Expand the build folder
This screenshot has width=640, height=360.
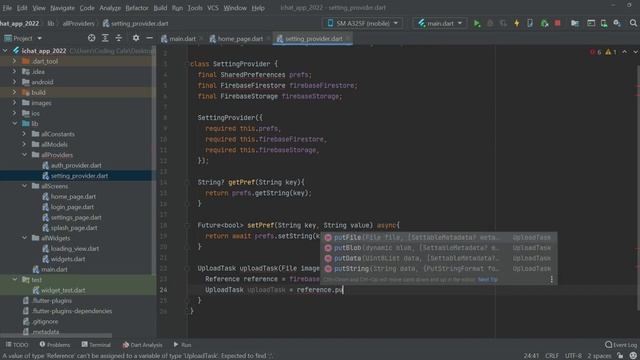tap(15, 92)
